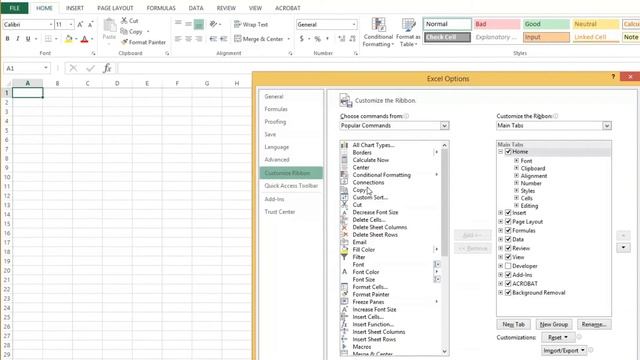
Task: Open Quick Access Toolbar options category
Action: coord(291,186)
